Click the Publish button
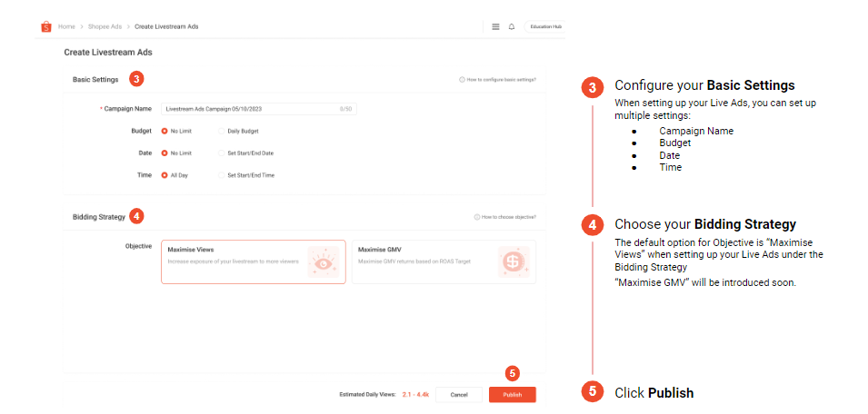This screenshot has height=414, width=868. 513,395
